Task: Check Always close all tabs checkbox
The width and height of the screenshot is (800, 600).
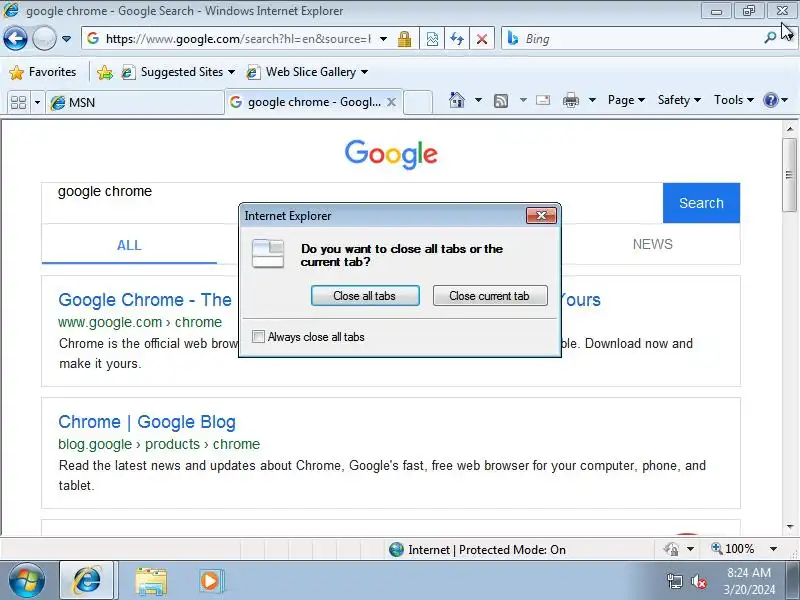Action: click(258, 337)
